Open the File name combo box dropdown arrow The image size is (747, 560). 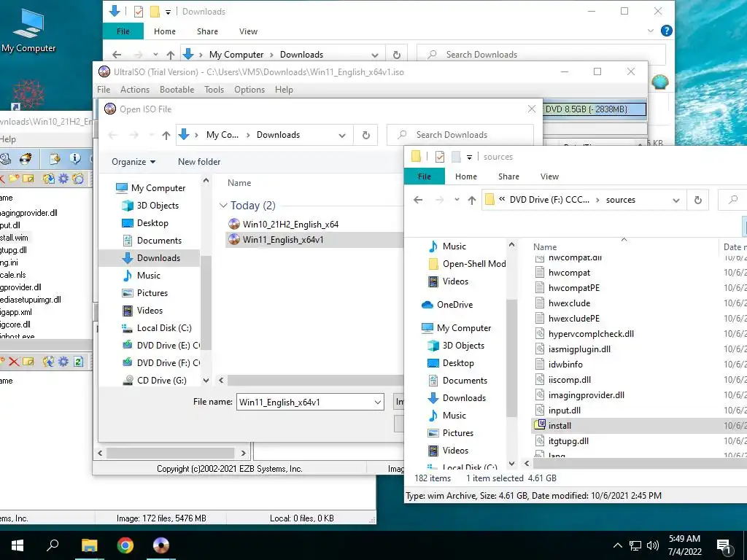(377, 402)
